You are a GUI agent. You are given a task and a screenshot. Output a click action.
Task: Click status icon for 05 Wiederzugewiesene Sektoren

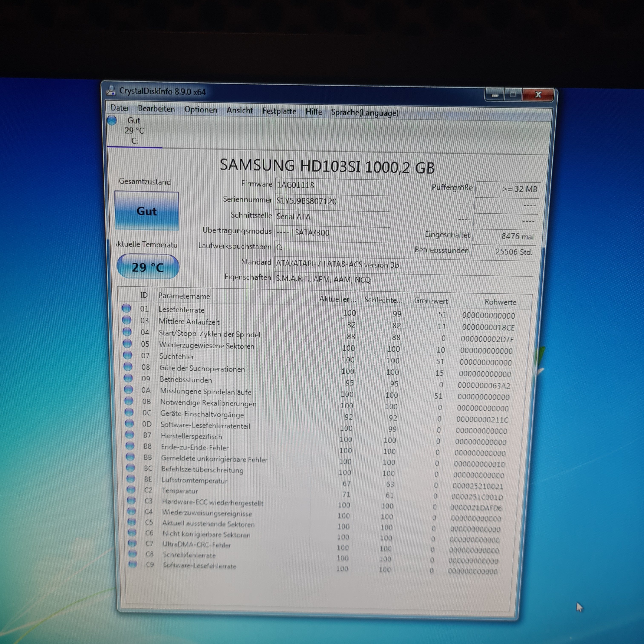coord(127,343)
